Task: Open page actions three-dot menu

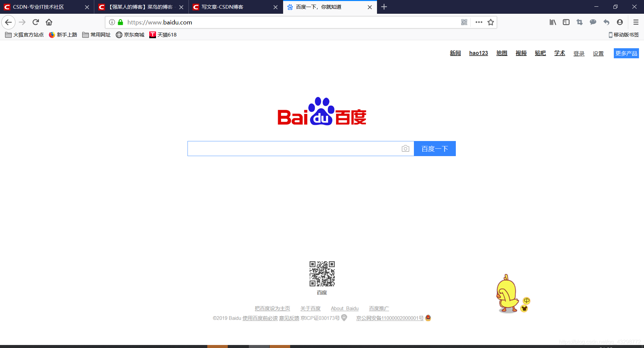Action: pos(479,22)
